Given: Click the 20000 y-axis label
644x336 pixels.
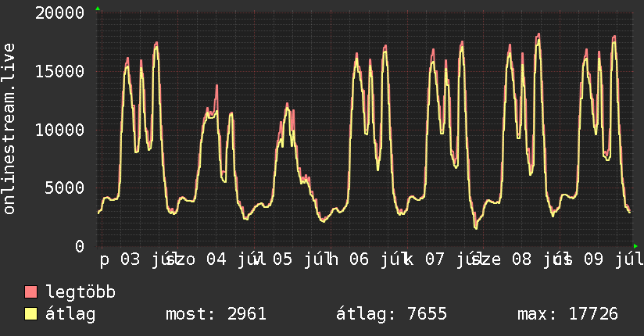Looking at the screenshot, I should coord(59,13).
